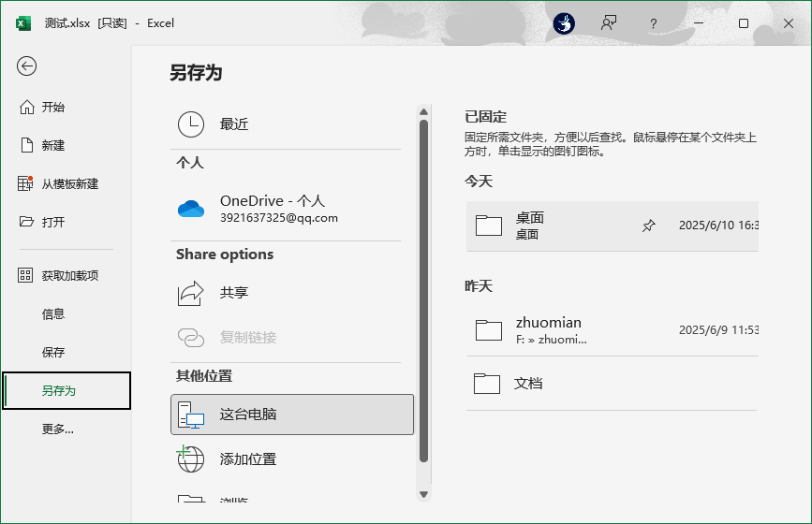Click the 已固定 pinned heading
This screenshot has height=524, width=812.
pyautogui.click(x=486, y=116)
